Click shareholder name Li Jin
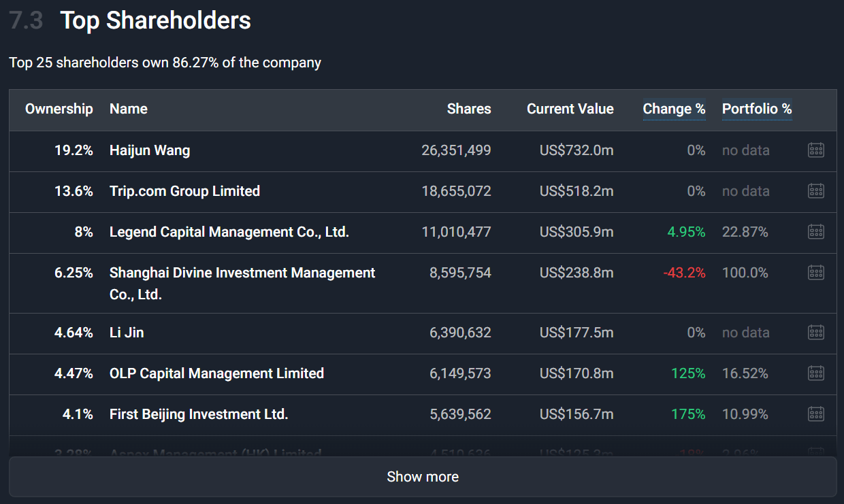This screenshot has width=844, height=504. click(127, 333)
